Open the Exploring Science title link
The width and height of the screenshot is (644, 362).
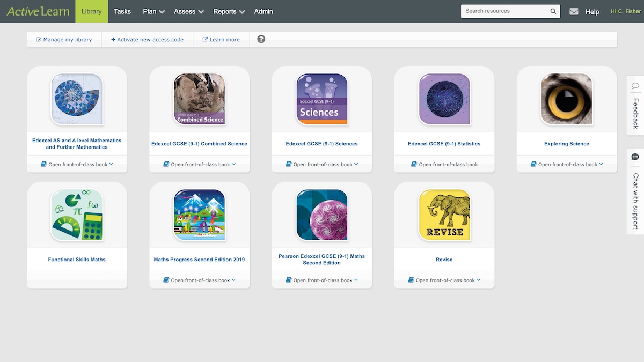click(567, 144)
